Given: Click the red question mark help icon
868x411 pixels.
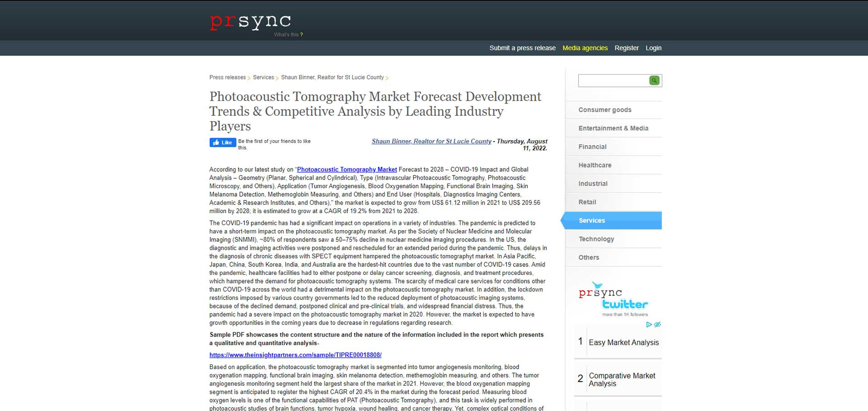Looking at the screenshot, I should point(301,34).
